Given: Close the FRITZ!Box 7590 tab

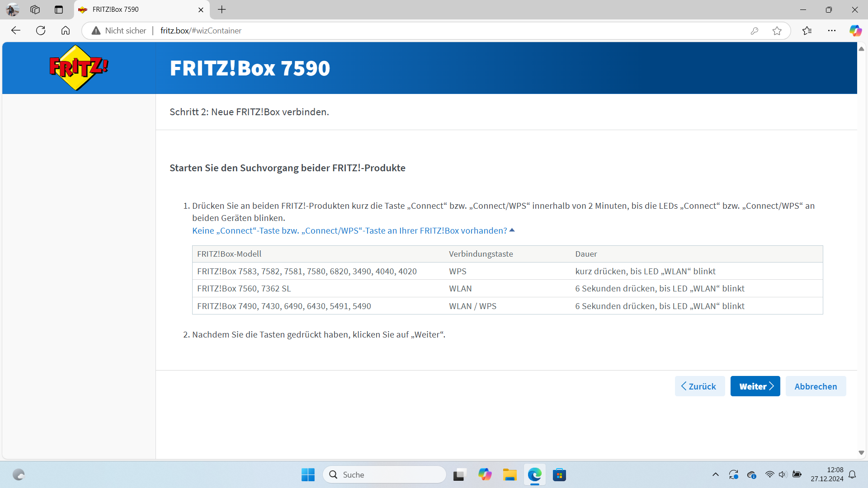Looking at the screenshot, I should click(x=201, y=9).
